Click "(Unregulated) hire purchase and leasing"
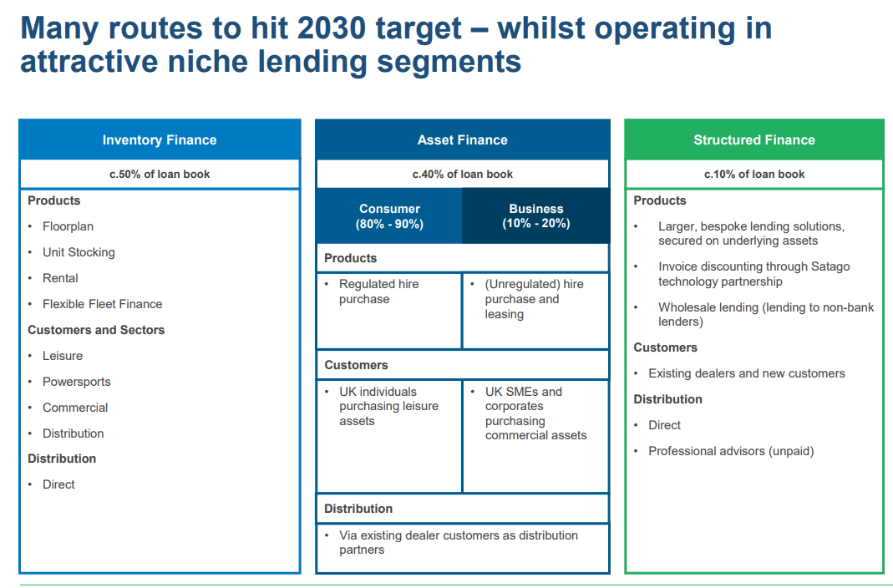Screen dimensions: 893x588 pos(534,299)
